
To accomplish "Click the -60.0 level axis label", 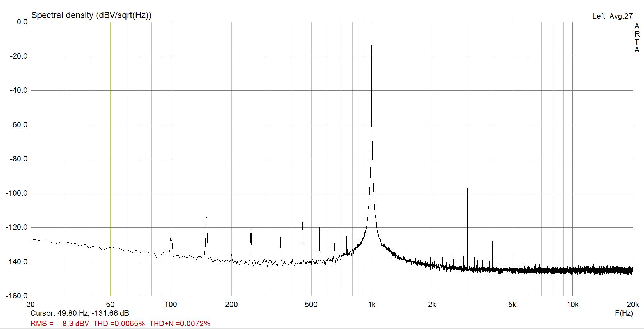I will (x=19, y=125).
